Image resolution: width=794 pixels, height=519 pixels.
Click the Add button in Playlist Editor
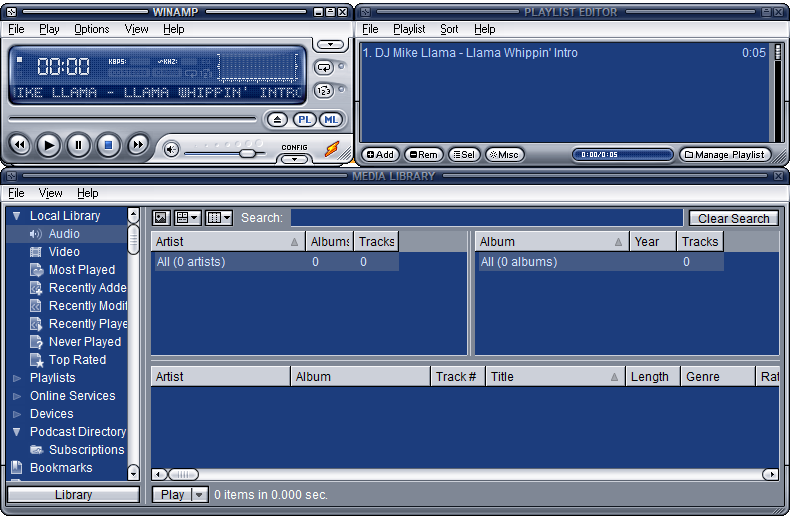(380, 155)
